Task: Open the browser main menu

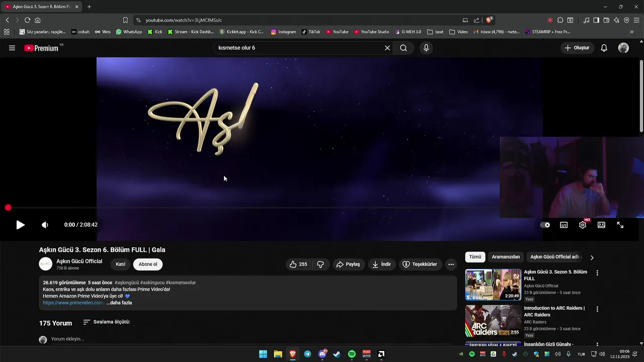Action: click(x=636, y=20)
